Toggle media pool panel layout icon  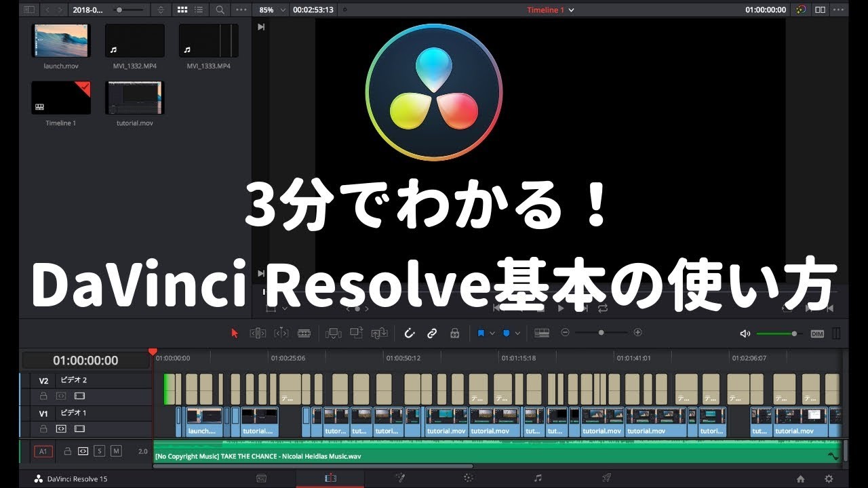(x=28, y=10)
